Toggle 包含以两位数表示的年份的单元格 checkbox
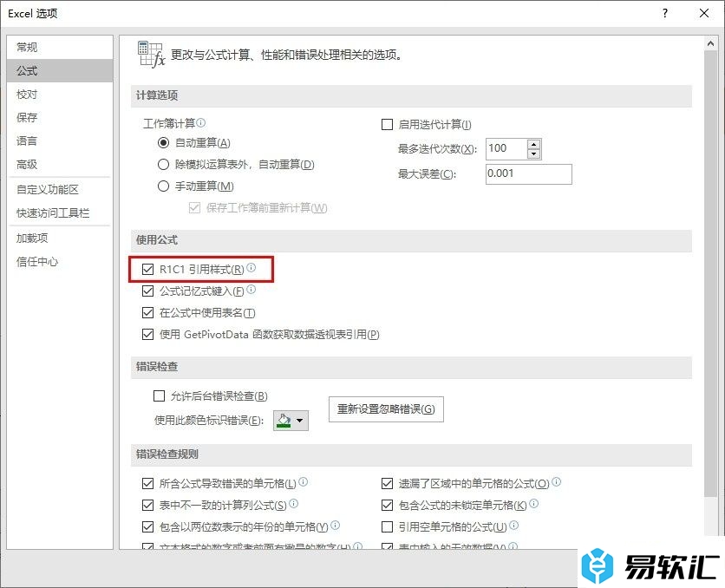 click(148, 526)
